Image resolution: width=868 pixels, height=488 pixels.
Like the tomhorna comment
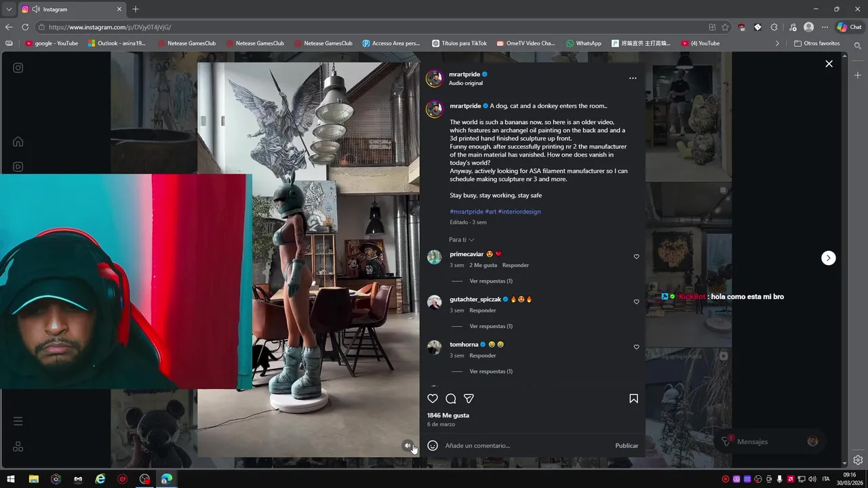[x=636, y=347]
